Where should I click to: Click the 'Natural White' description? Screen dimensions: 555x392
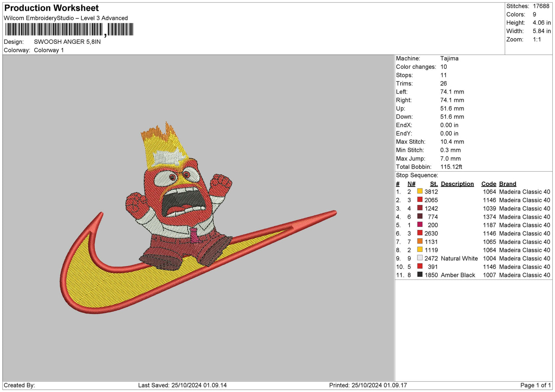pyautogui.click(x=459, y=258)
